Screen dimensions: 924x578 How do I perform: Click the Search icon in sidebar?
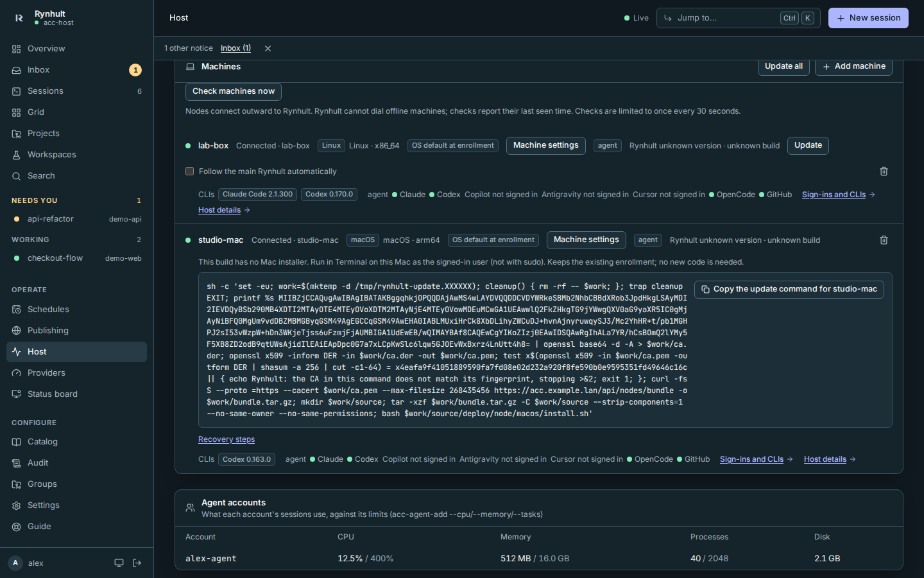coord(17,176)
